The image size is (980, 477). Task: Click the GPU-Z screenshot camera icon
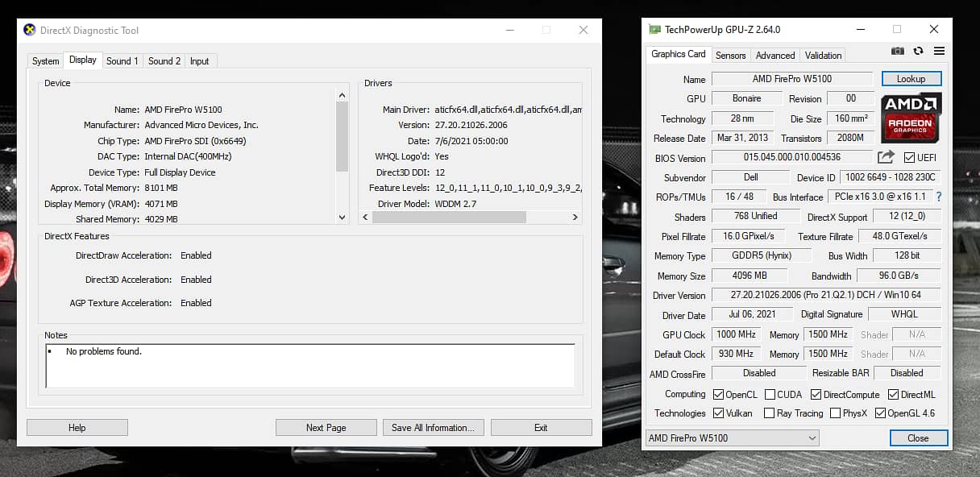(x=897, y=51)
